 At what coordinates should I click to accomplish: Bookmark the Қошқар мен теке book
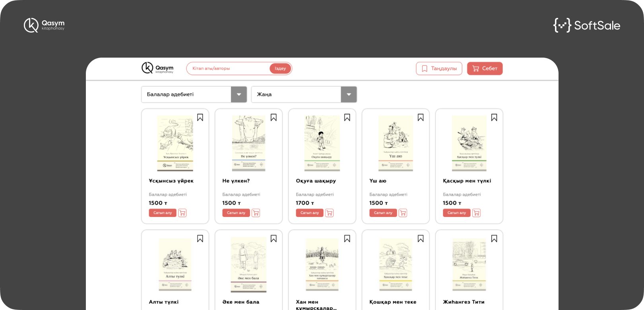point(421,239)
